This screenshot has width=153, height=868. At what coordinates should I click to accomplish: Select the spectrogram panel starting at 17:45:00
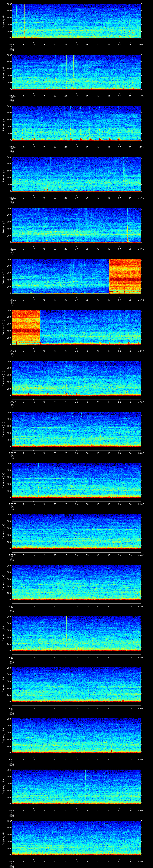pyautogui.click(x=77, y=838)
